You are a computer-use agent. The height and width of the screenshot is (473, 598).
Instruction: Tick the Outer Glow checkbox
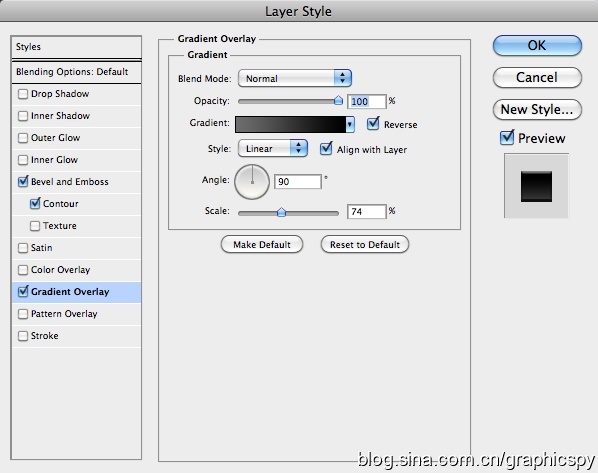23,138
